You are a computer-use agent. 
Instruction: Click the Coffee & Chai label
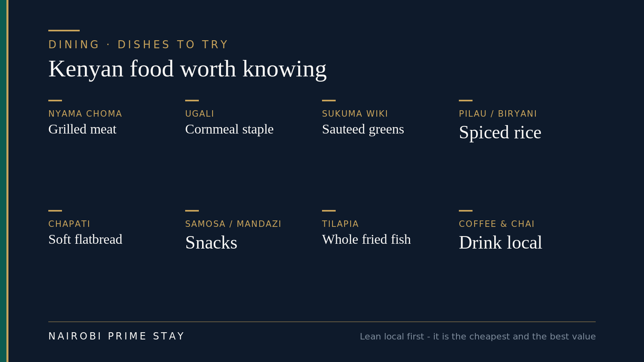click(x=497, y=224)
